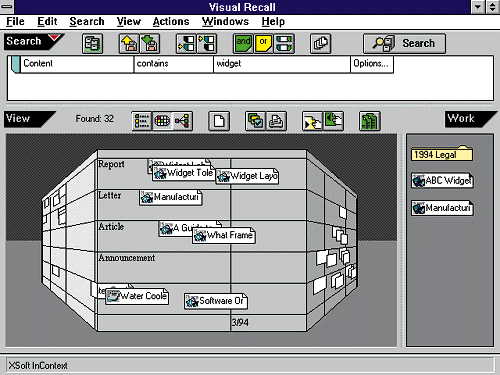
Task: Select the list view icon
Action: (142, 121)
